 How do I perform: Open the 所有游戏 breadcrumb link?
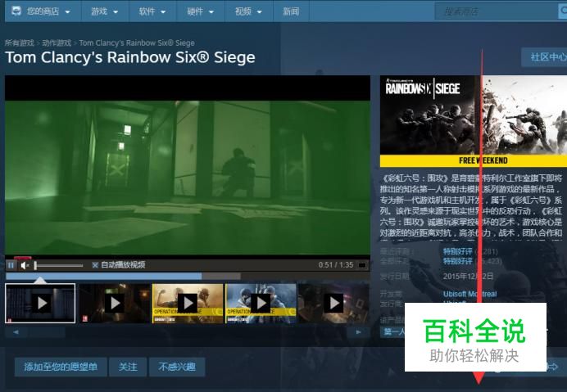20,43
